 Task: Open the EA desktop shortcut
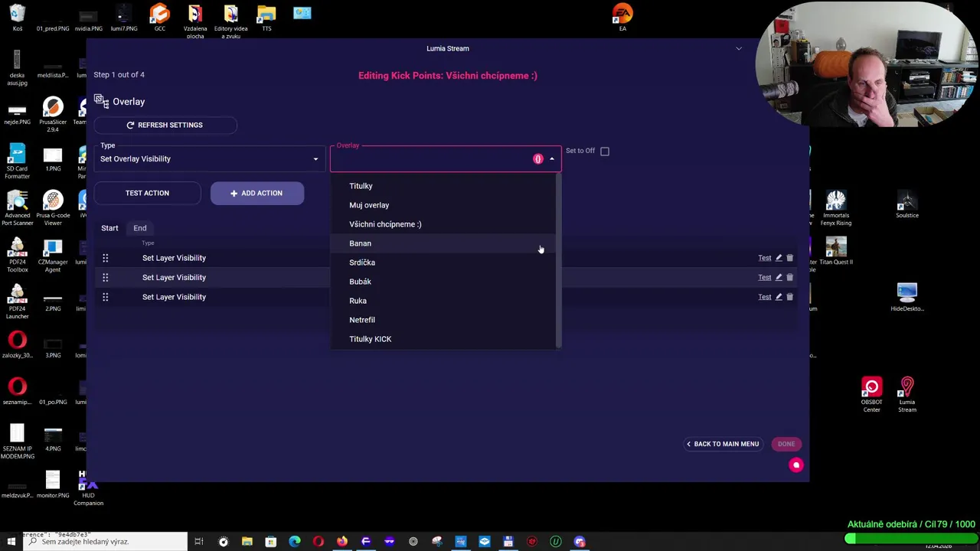point(622,18)
